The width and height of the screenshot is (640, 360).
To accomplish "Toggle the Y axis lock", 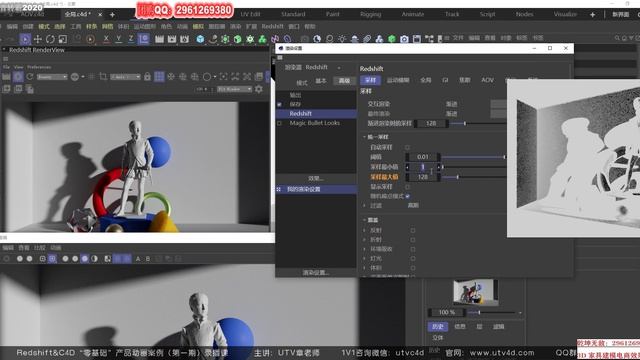I will (118, 39).
